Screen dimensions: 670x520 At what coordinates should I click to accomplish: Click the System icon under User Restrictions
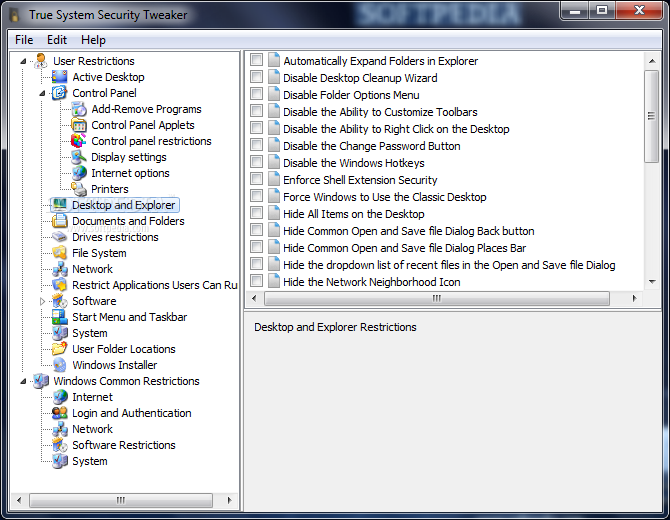pyautogui.click(x=59, y=333)
